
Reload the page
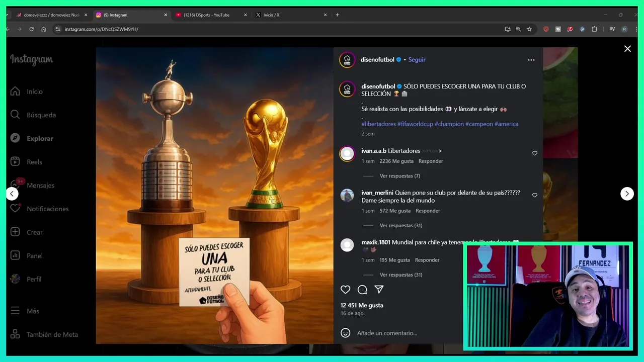pos(31,29)
